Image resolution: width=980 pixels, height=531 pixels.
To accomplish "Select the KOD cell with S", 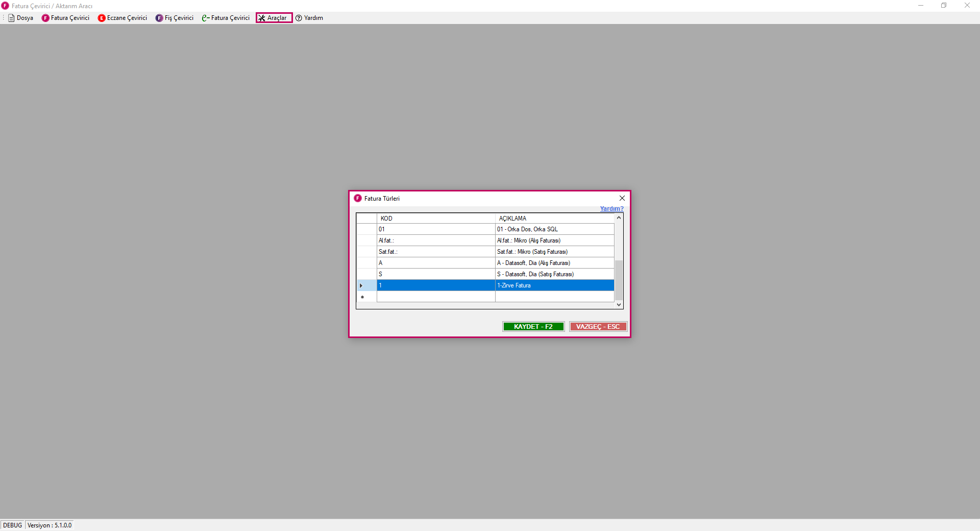I will (436, 274).
